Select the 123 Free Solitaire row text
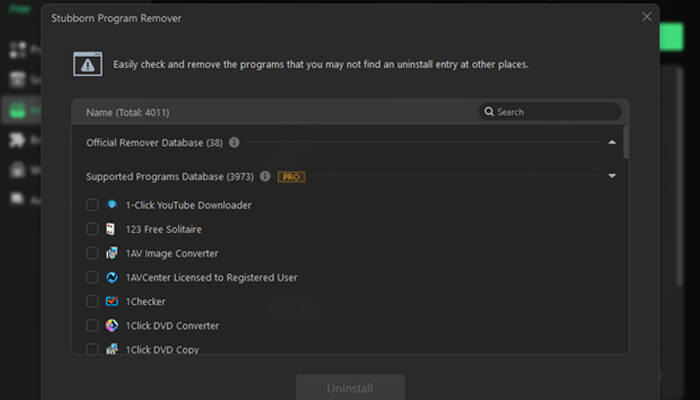700x400 pixels. tap(164, 229)
